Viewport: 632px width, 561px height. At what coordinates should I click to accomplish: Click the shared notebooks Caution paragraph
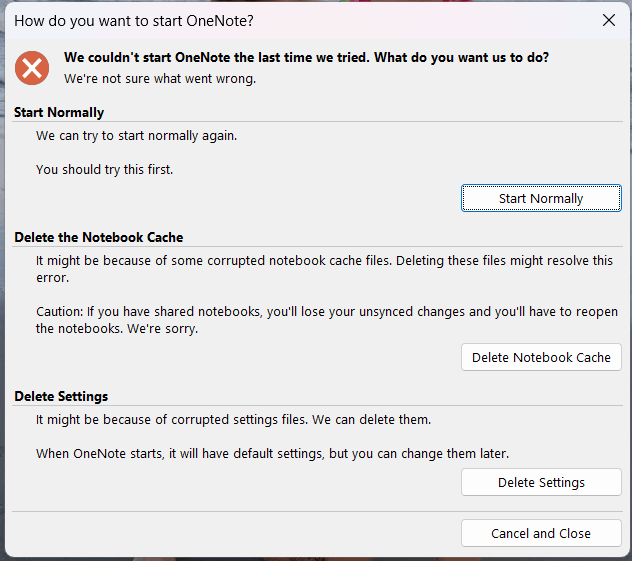tap(327, 320)
